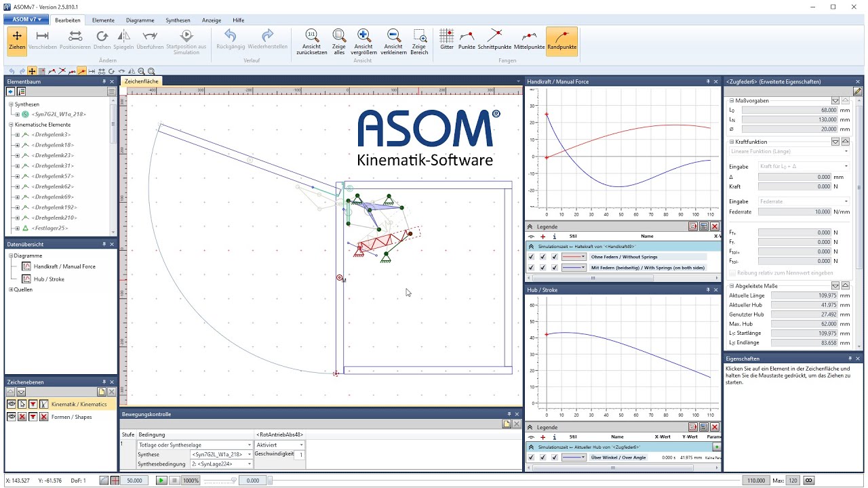Click the grid icon in status bar
The width and height of the screenshot is (868, 488).
[x=115, y=480]
